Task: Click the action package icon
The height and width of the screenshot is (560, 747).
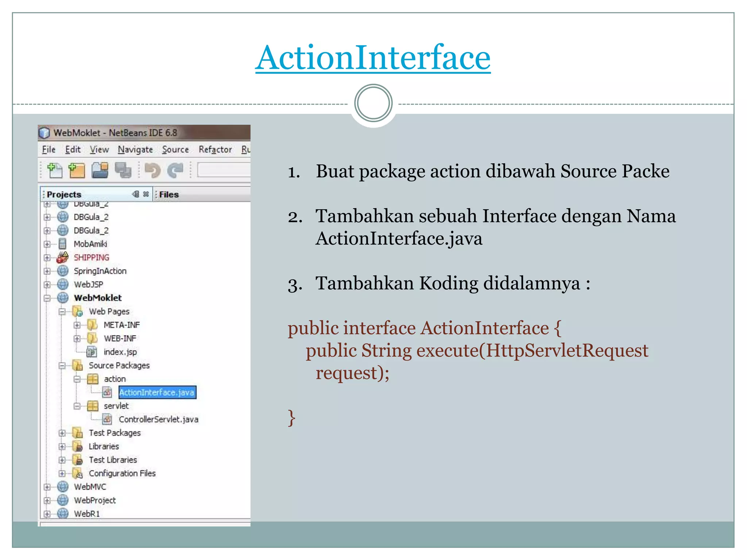Action: pyautogui.click(x=93, y=379)
